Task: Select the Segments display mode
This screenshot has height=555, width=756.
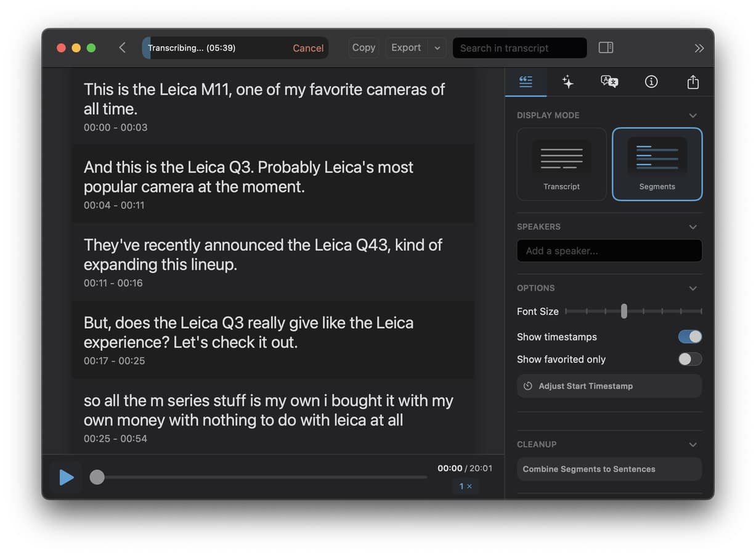Action: 657,164
